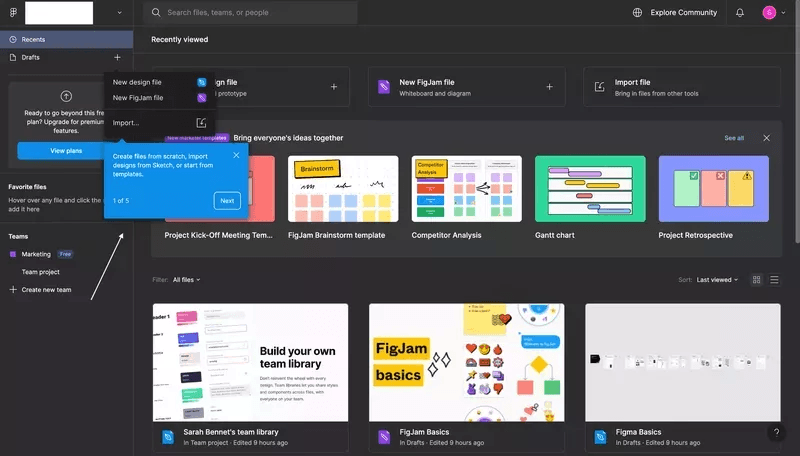Open the help question mark button
The height and width of the screenshot is (456, 800).
[777, 433]
